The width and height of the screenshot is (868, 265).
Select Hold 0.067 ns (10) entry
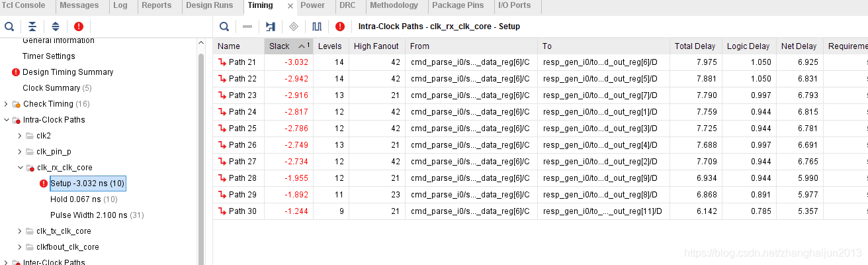(x=84, y=199)
